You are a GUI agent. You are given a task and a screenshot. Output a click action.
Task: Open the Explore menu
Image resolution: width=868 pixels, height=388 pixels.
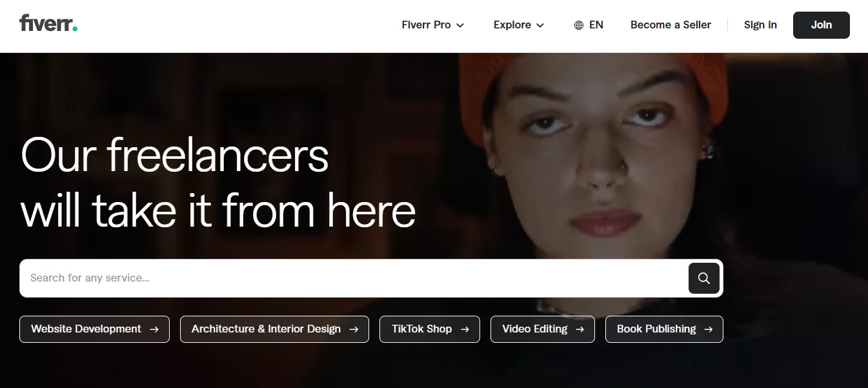tap(519, 25)
